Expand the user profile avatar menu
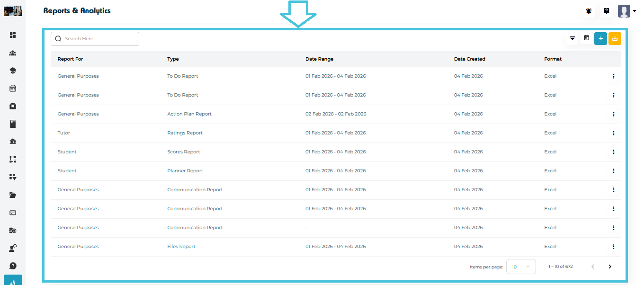The image size is (644, 285). 626,11
